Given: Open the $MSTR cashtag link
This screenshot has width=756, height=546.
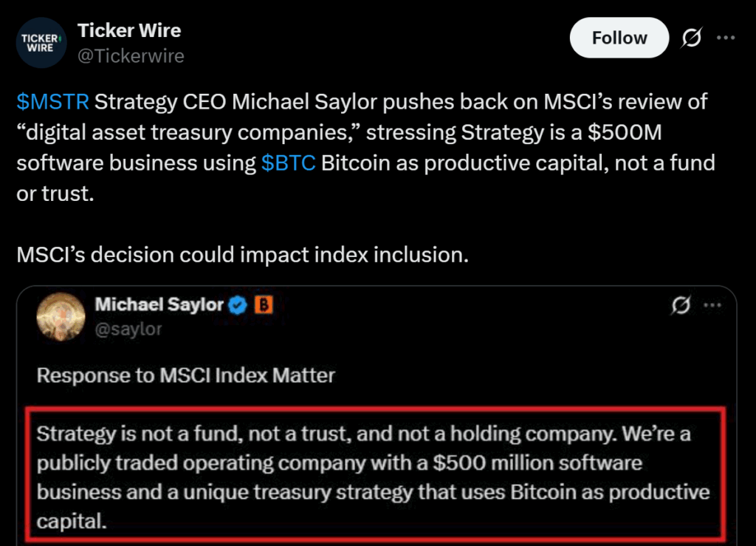Looking at the screenshot, I should 52,101.
